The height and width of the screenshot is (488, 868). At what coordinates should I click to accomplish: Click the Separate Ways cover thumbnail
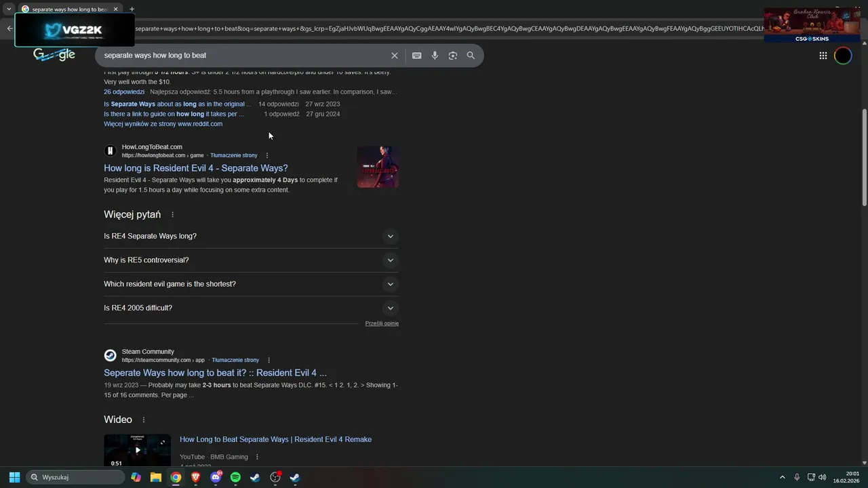(378, 167)
